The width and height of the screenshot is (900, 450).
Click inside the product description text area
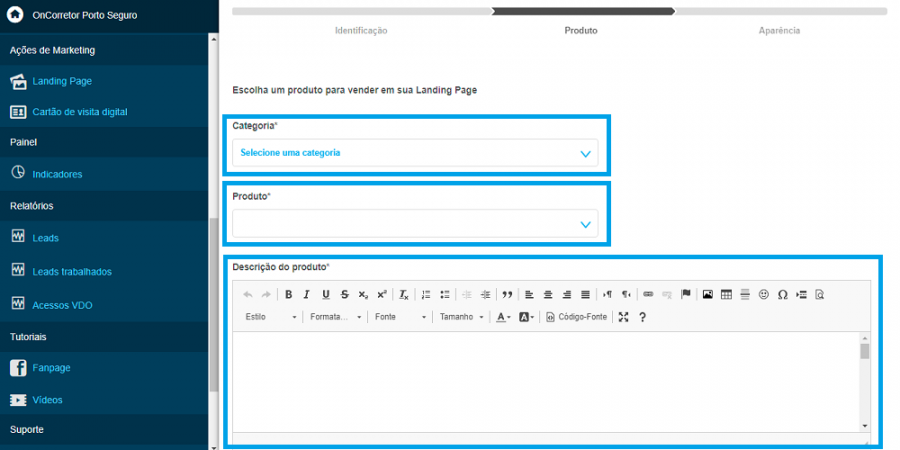click(x=546, y=382)
